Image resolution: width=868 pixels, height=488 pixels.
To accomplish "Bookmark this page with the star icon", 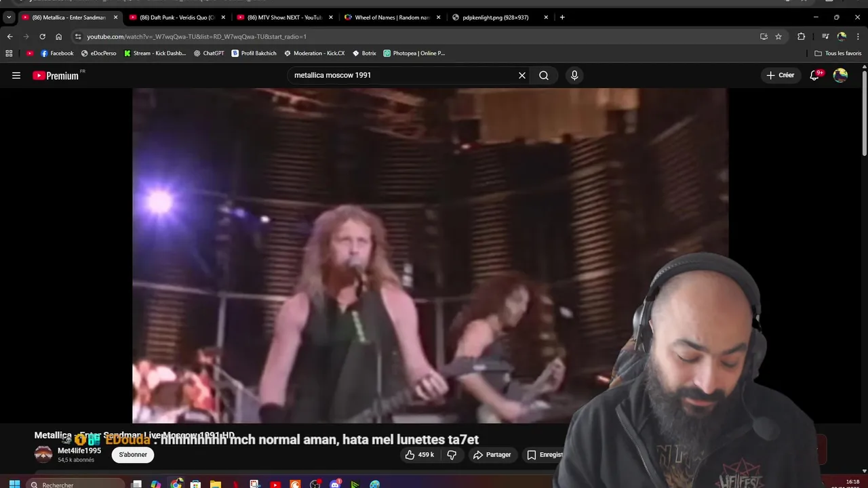I will [x=778, y=37].
